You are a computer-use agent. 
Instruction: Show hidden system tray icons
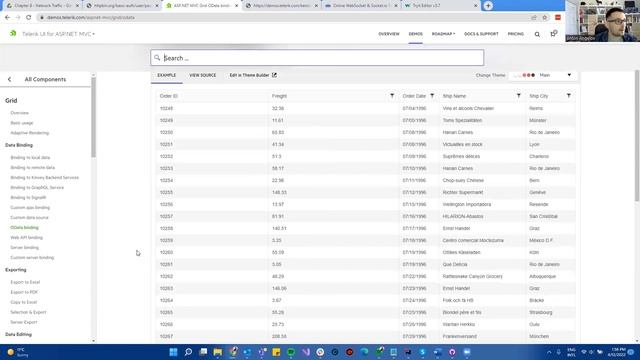click(x=549, y=352)
